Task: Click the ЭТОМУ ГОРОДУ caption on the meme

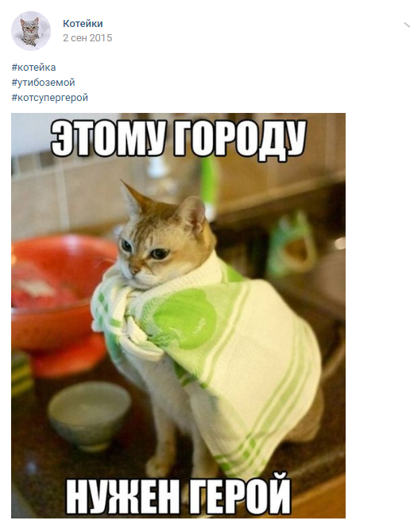Action: [x=179, y=138]
